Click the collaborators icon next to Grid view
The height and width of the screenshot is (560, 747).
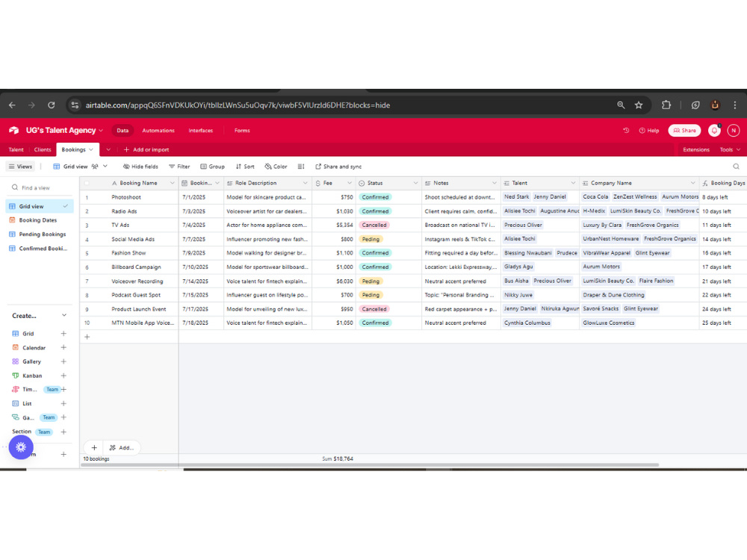click(x=95, y=167)
